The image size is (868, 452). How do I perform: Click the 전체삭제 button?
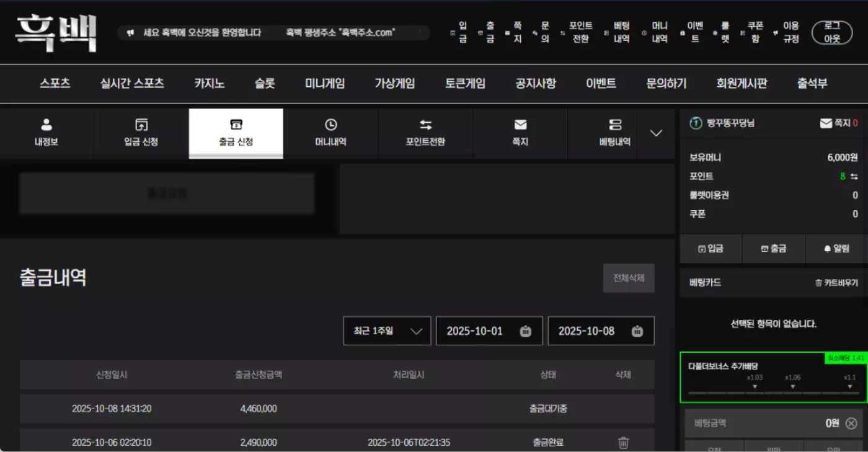point(629,278)
